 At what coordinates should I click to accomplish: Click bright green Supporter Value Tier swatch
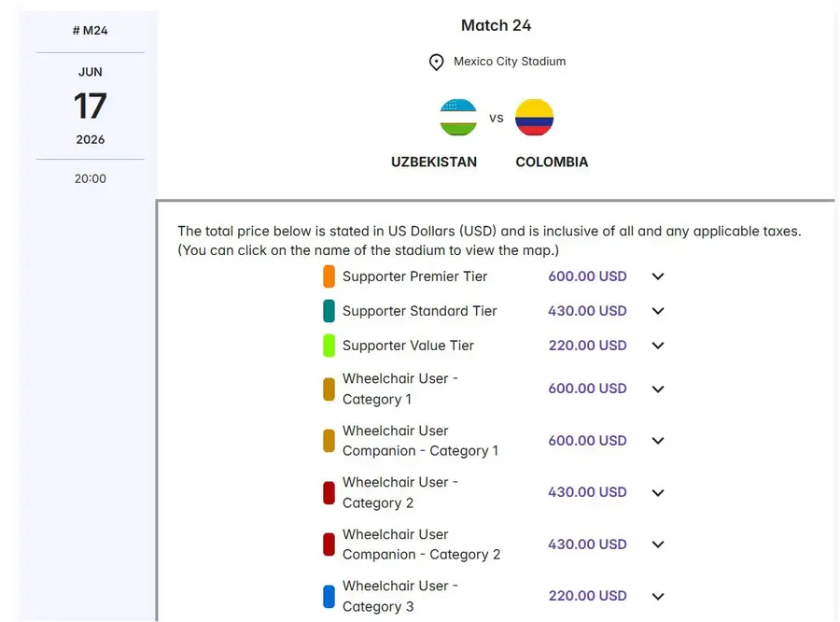coord(329,346)
